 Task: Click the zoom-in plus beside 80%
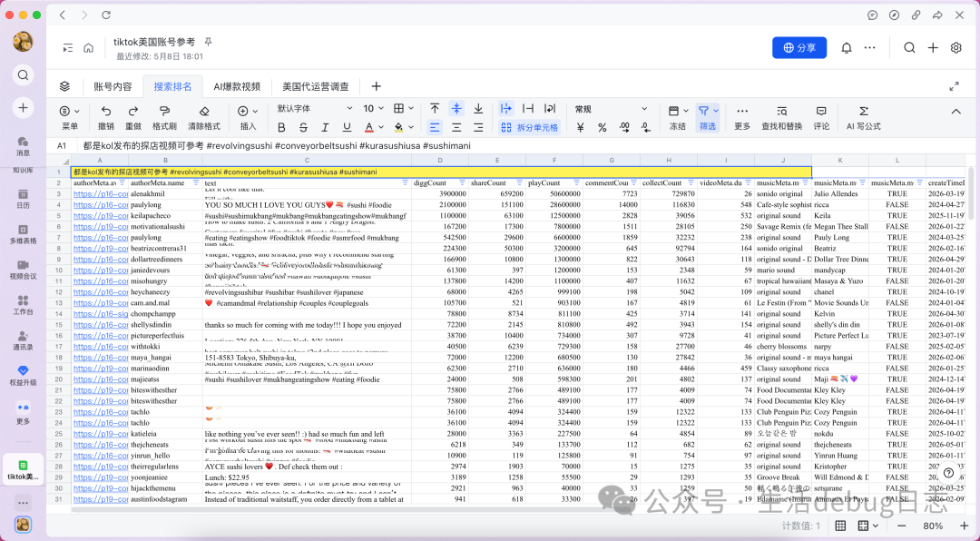[965, 526]
